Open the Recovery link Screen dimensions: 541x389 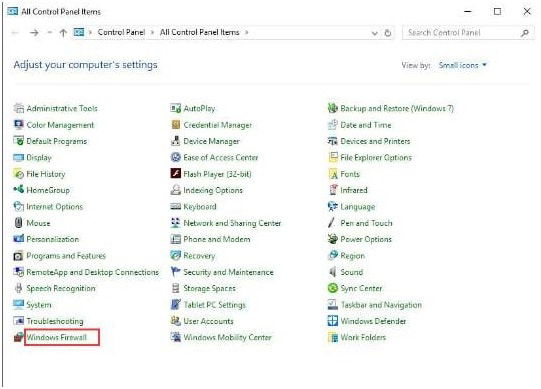pyautogui.click(x=199, y=256)
